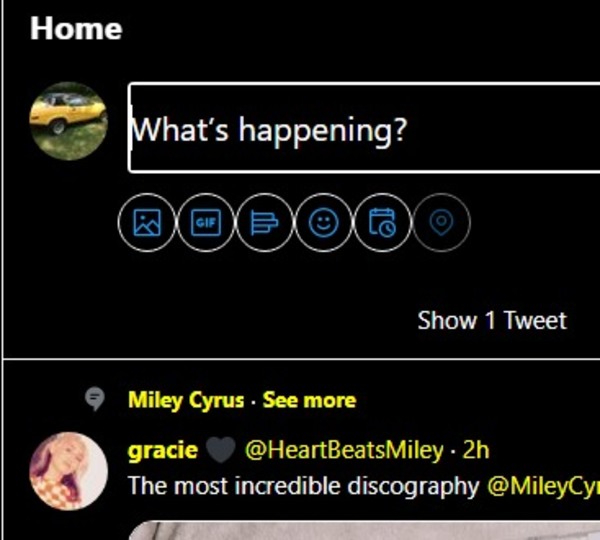600x540 pixels.
Task: Open the tweet text "The most incredible discography"
Action: click(304, 487)
